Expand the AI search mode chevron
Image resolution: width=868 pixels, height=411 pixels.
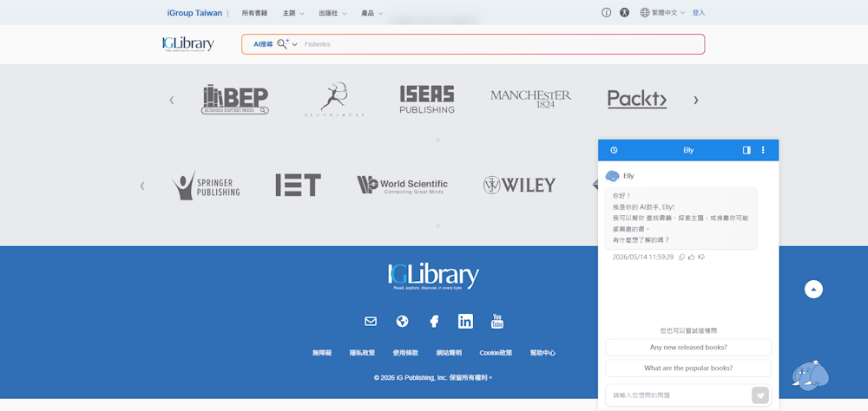click(294, 44)
